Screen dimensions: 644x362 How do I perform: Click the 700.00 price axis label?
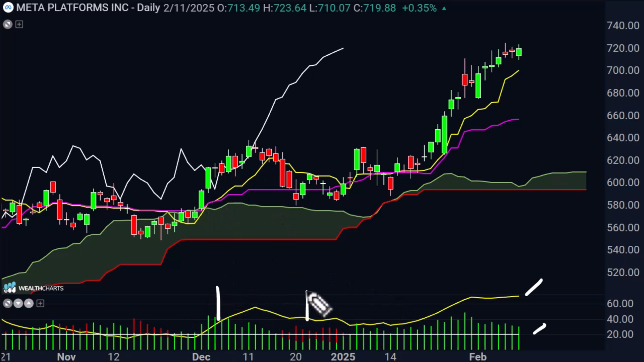[x=623, y=70]
